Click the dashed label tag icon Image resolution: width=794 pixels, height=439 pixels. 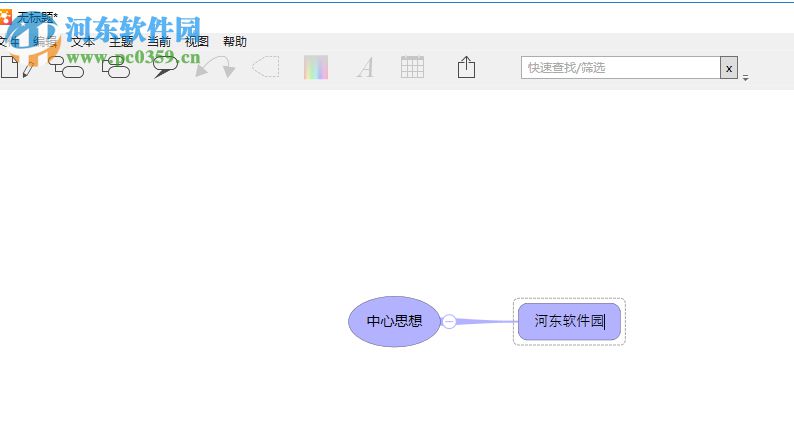266,67
